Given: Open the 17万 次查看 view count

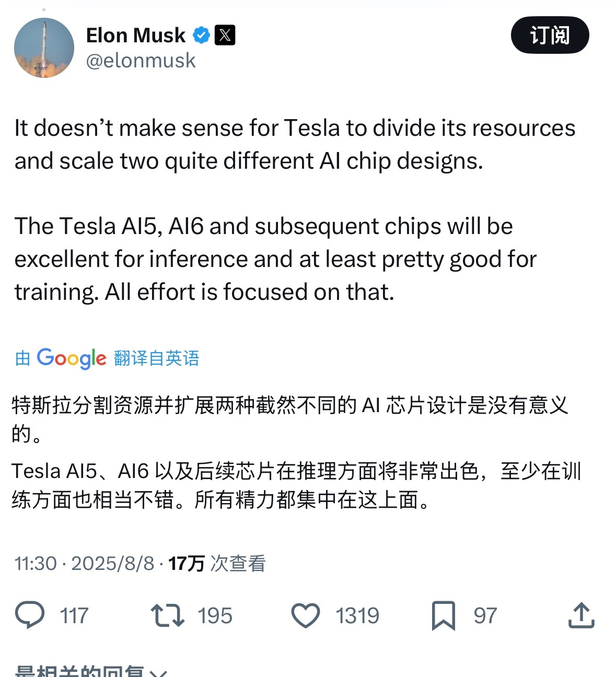Looking at the screenshot, I should (x=217, y=563).
